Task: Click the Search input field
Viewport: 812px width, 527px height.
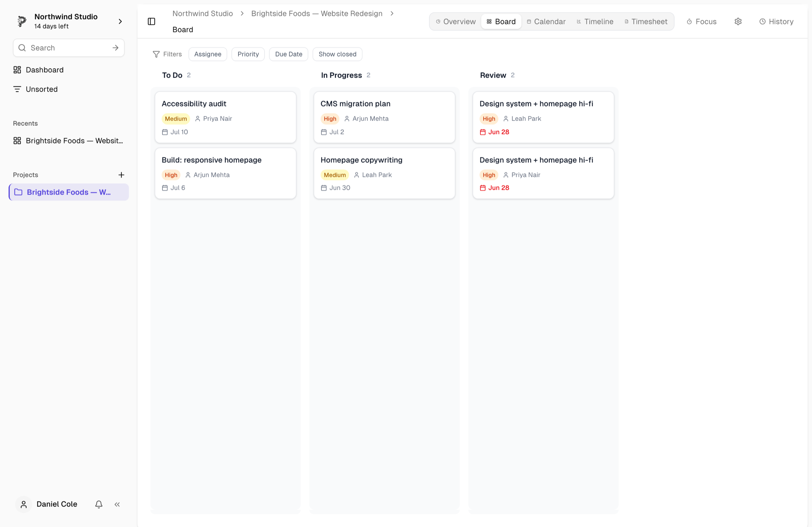Action: coord(69,48)
